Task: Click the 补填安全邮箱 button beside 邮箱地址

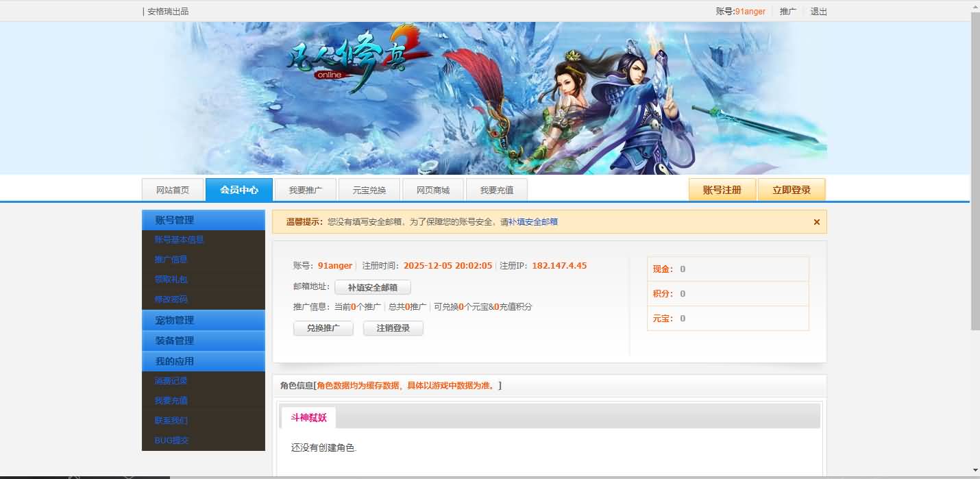Action: coord(372,288)
